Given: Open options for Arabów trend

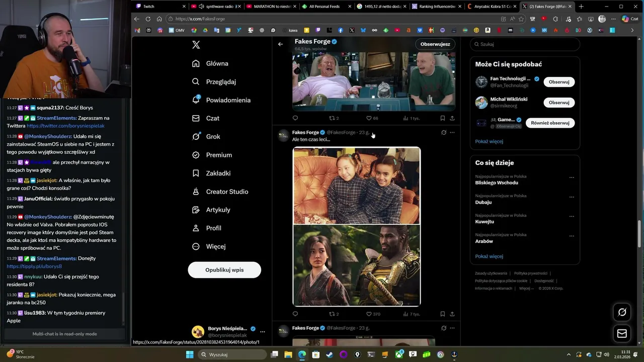Looking at the screenshot, I should (x=572, y=236).
